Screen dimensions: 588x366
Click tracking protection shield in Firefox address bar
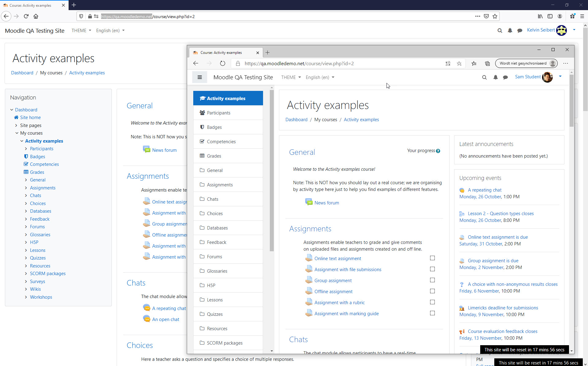pyautogui.click(x=81, y=16)
